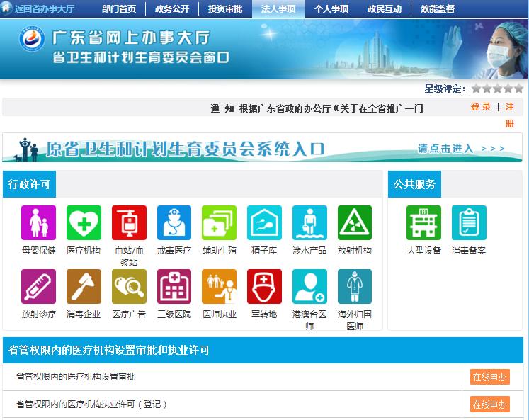Choose the 海外归国医师 icon
Viewport: 529px width, 420px height.
point(355,286)
